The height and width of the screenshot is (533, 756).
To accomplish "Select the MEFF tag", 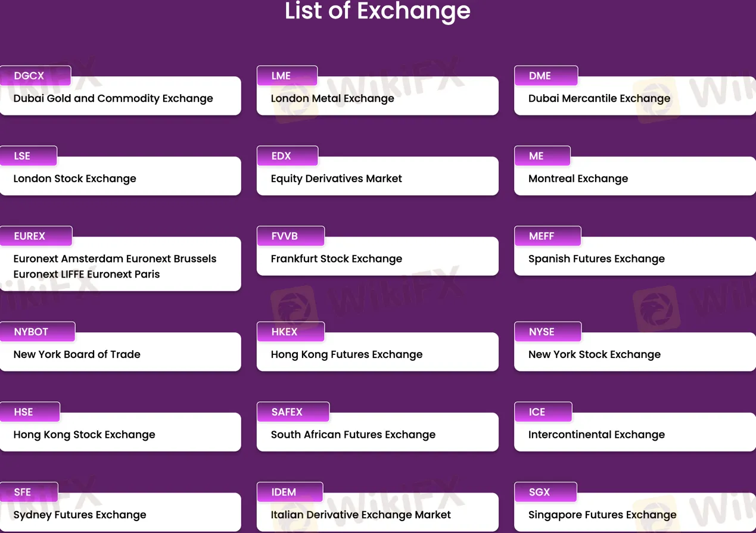I will [547, 236].
